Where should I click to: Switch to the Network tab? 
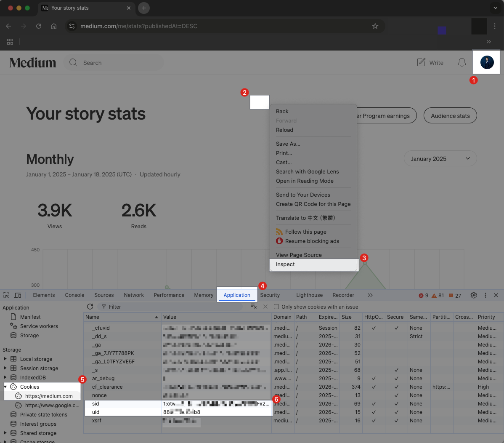[133, 295]
